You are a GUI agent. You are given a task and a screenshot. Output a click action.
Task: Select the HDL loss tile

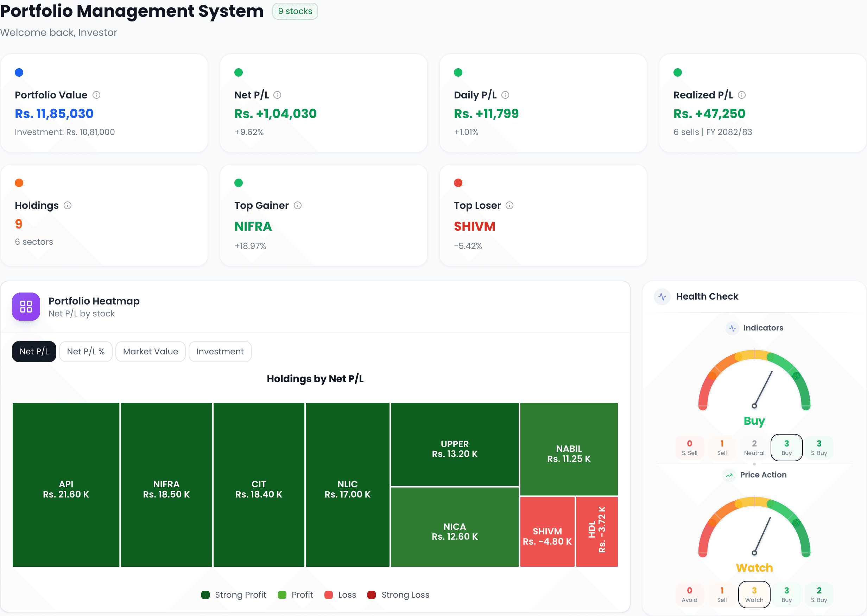(x=597, y=532)
